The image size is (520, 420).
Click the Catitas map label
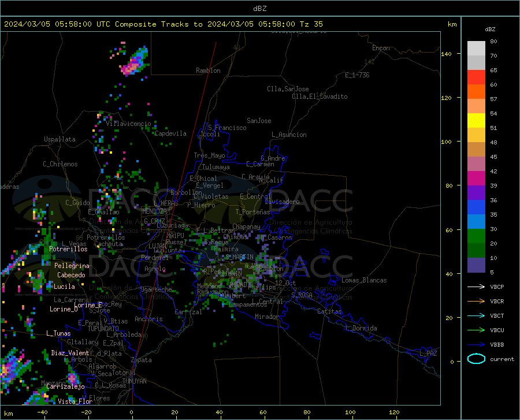[330, 311]
